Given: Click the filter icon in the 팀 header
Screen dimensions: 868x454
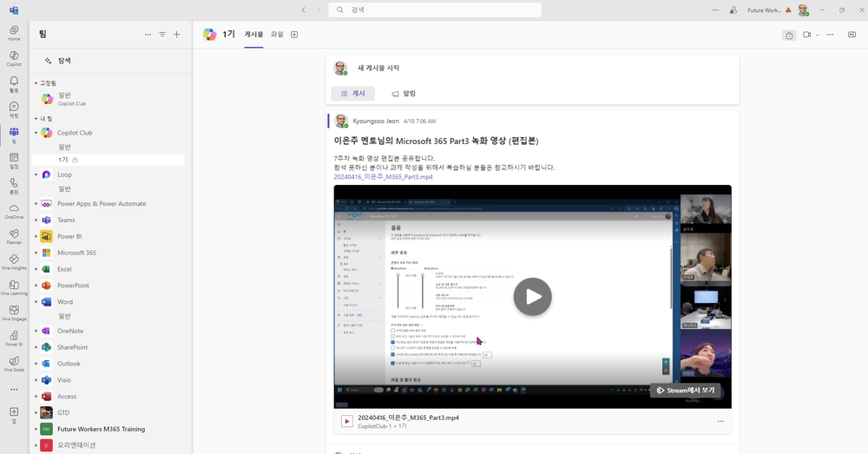Looking at the screenshot, I should (161, 35).
